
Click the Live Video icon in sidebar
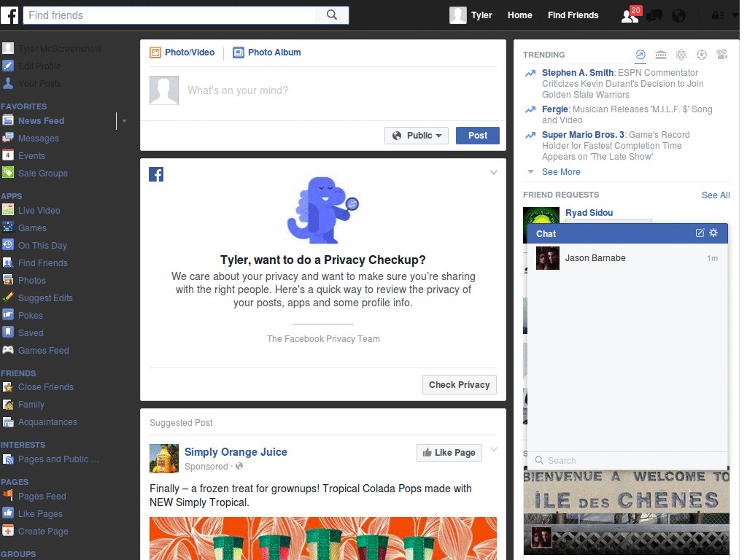[7, 209]
